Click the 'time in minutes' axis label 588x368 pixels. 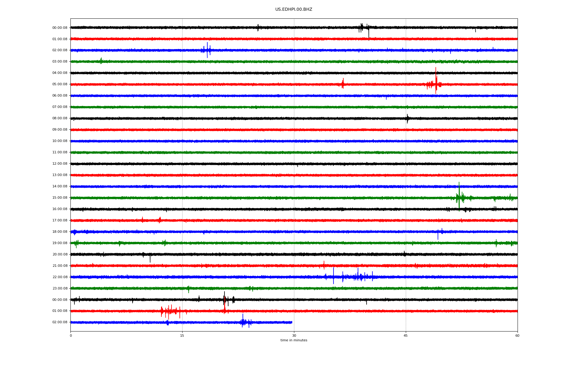(x=294, y=340)
